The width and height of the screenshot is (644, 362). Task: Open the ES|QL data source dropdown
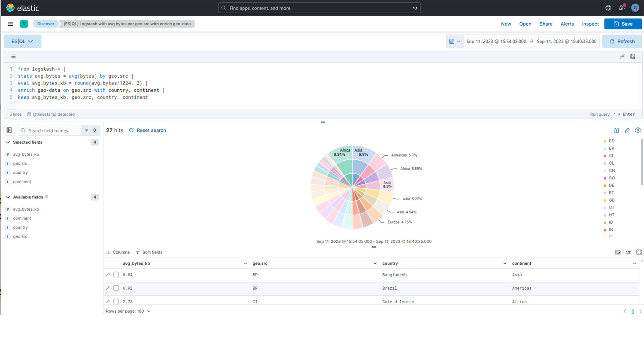point(22,42)
